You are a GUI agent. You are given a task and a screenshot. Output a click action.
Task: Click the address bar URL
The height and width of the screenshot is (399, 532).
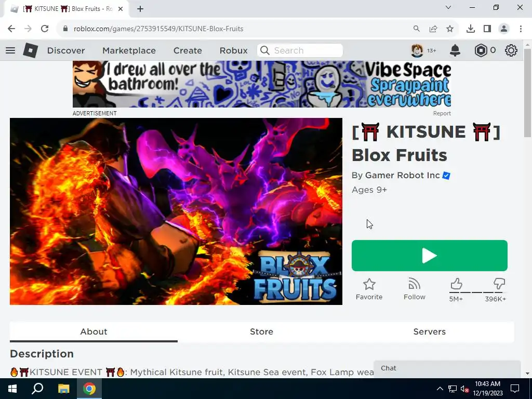[158, 29]
